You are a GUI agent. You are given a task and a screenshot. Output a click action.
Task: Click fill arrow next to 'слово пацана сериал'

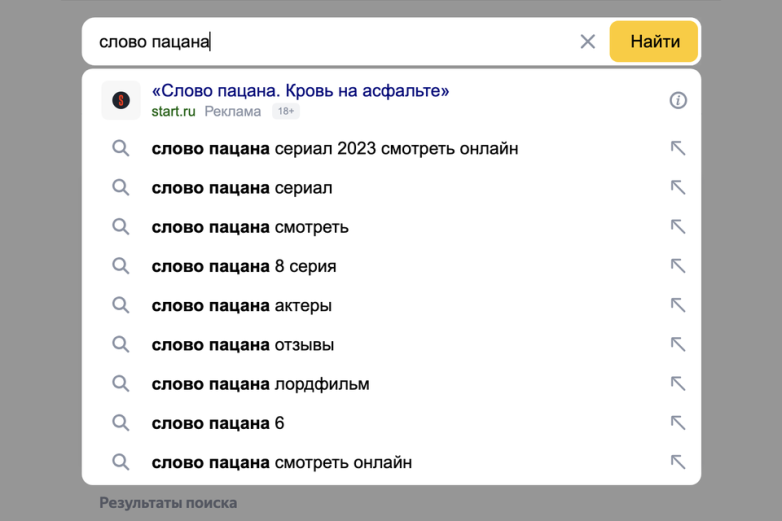pos(678,187)
